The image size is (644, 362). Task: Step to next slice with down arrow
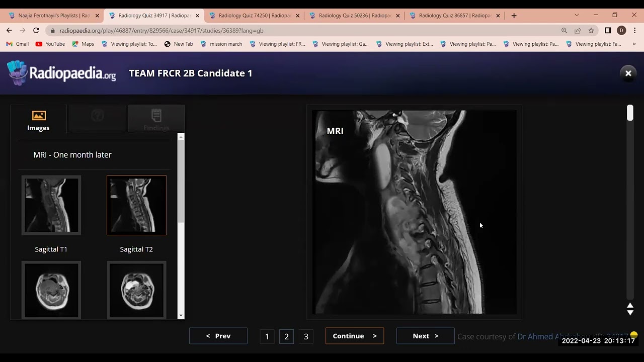point(630,312)
